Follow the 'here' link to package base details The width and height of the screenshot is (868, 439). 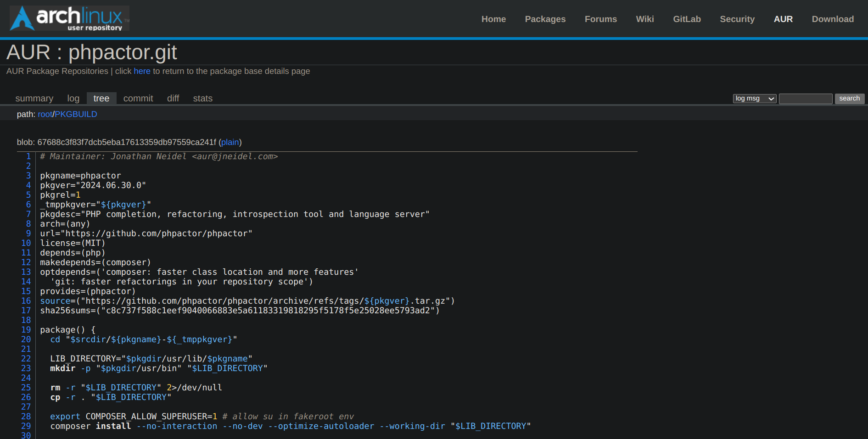point(142,71)
